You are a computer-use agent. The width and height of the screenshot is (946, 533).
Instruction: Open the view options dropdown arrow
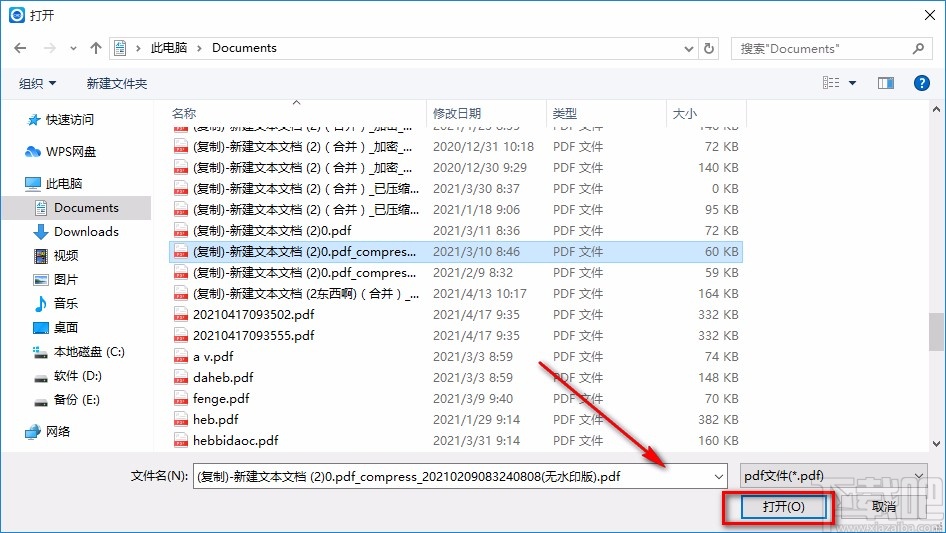tap(852, 83)
